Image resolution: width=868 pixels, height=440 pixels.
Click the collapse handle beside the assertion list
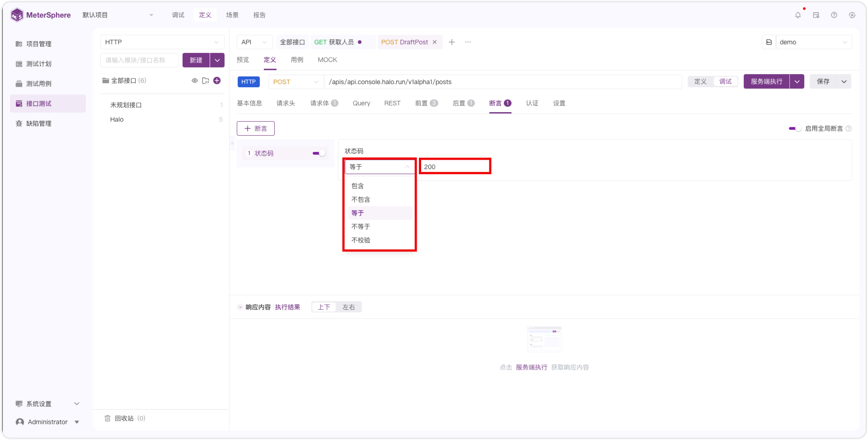coord(232,143)
